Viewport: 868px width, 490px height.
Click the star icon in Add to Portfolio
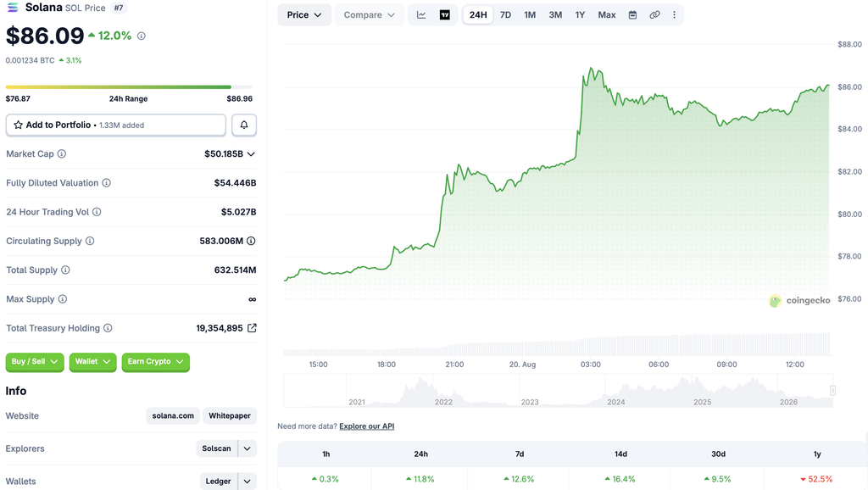click(x=19, y=125)
